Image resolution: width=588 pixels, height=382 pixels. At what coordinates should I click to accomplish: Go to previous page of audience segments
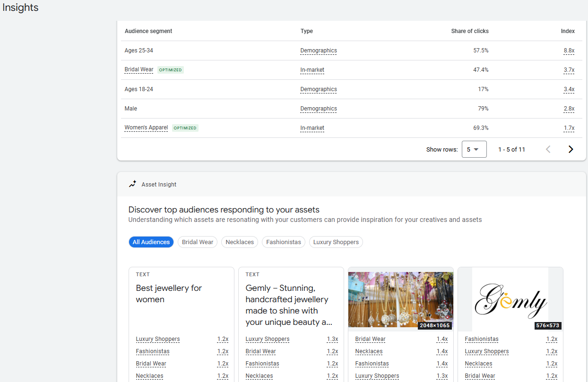coord(548,149)
